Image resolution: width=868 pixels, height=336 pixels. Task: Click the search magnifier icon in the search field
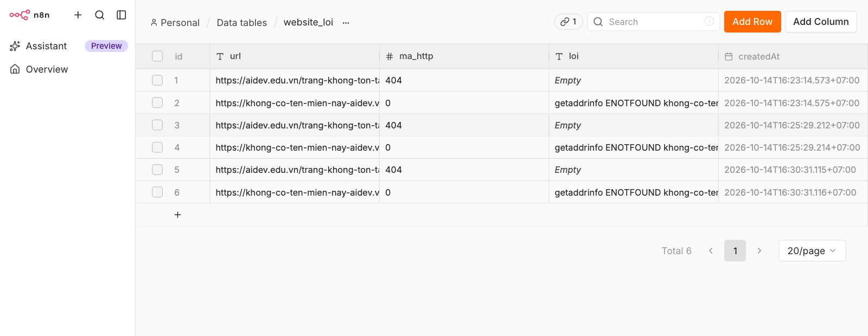coord(598,22)
